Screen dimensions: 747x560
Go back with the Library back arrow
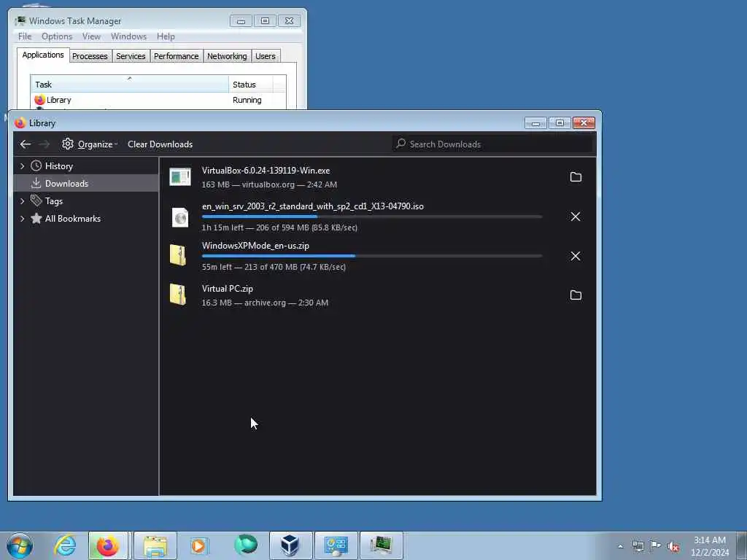click(x=26, y=144)
